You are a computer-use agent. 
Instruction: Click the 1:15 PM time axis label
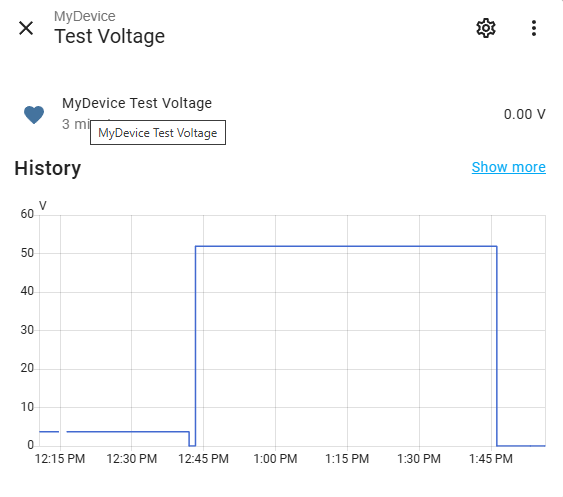347,459
